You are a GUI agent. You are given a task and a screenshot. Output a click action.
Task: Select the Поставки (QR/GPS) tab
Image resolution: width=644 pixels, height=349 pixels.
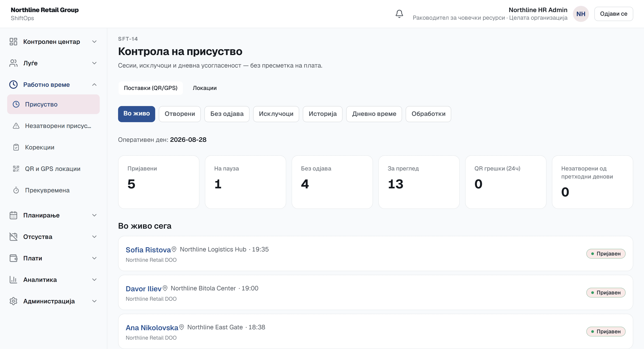150,88
